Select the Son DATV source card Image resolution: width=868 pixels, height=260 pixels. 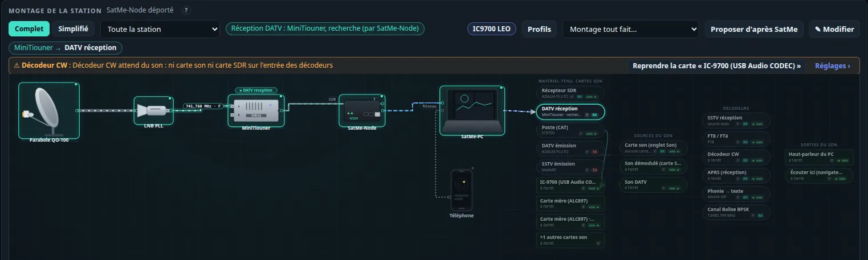tap(654, 184)
